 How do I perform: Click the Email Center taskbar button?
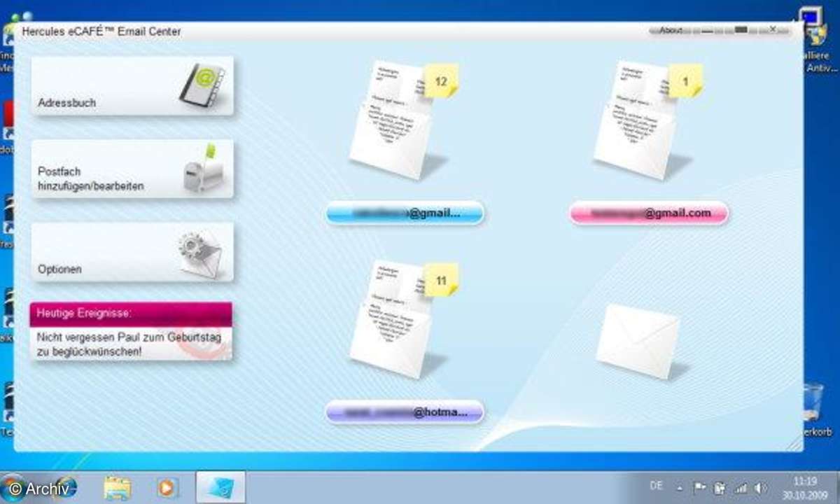coord(220,487)
